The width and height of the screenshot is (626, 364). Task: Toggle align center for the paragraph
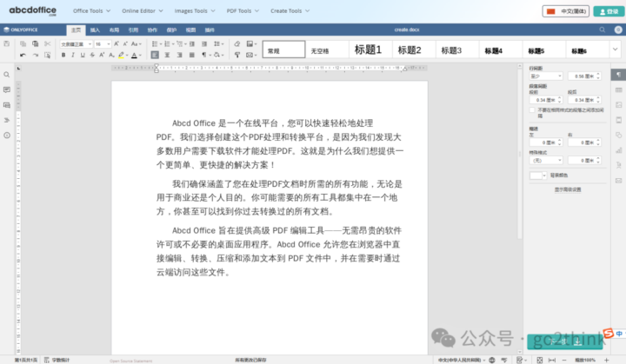coord(167,55)
